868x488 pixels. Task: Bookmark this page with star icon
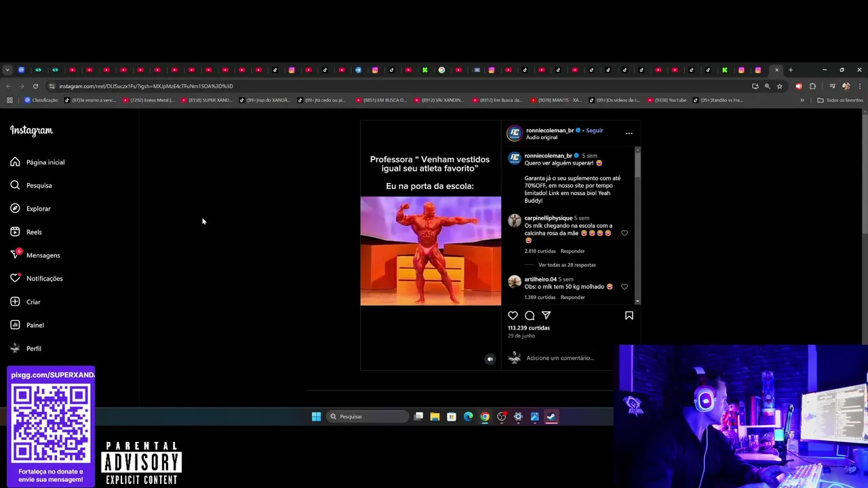[780, 86]
